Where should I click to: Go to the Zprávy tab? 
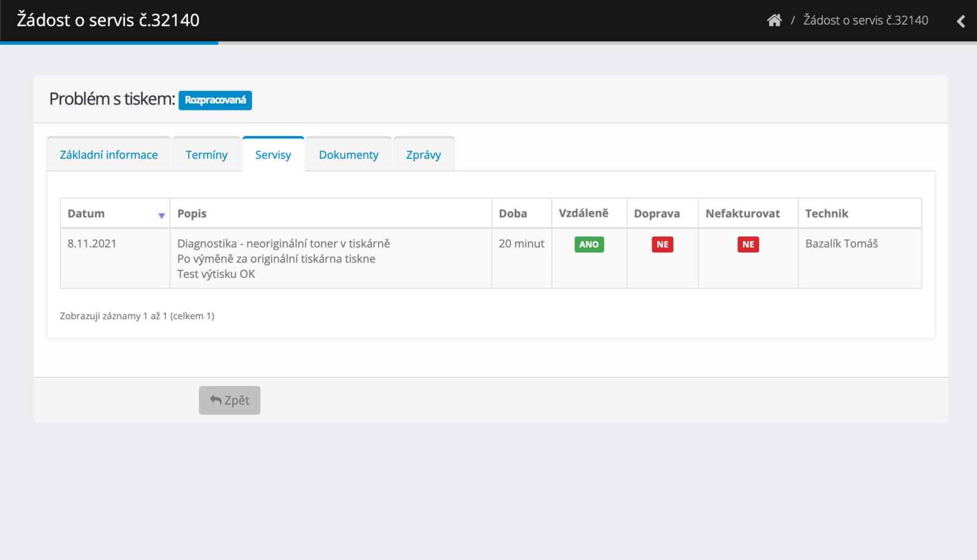[423, 155]
